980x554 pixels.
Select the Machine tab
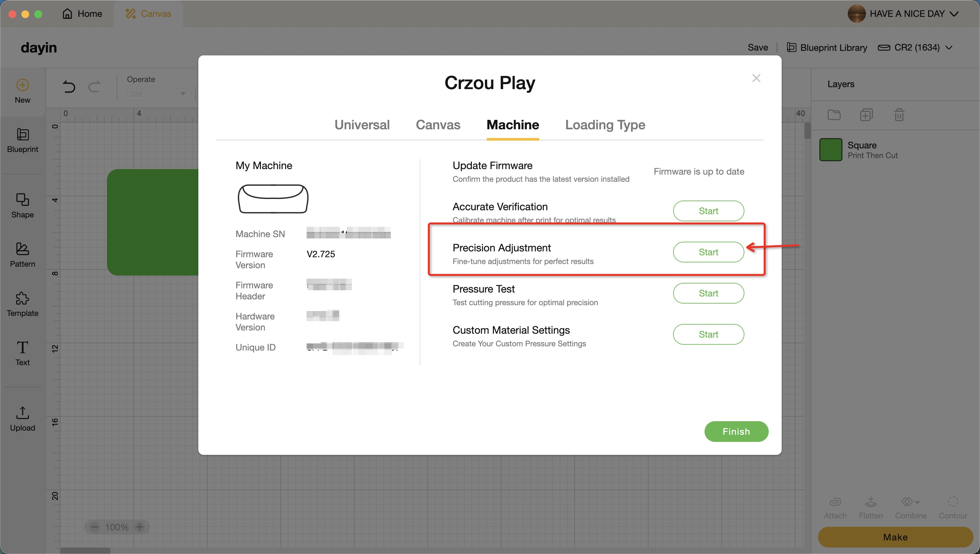coord(513,125)
